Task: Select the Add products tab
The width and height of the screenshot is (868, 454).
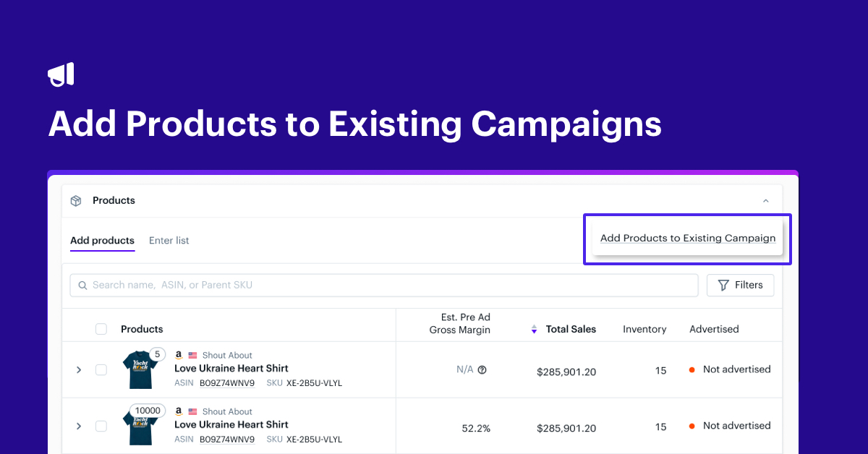Action: tap(102, 240)
